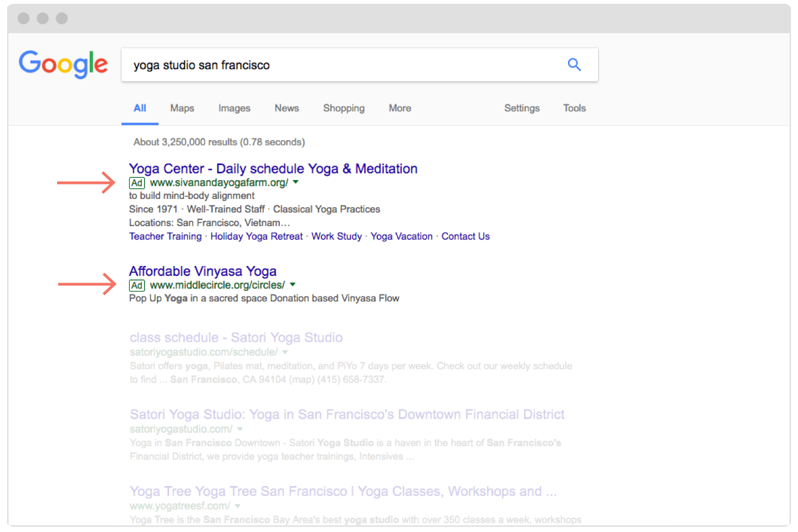This screenshot has width=798, height=532.
Task: Click the Ad badge beside sivanandayogafarm URL
Action: [137, 183]
